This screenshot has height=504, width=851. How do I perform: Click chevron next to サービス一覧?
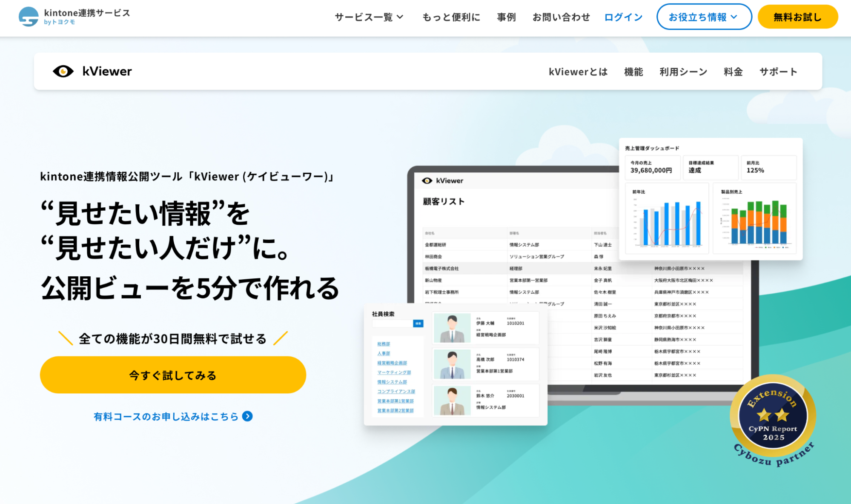400,17
